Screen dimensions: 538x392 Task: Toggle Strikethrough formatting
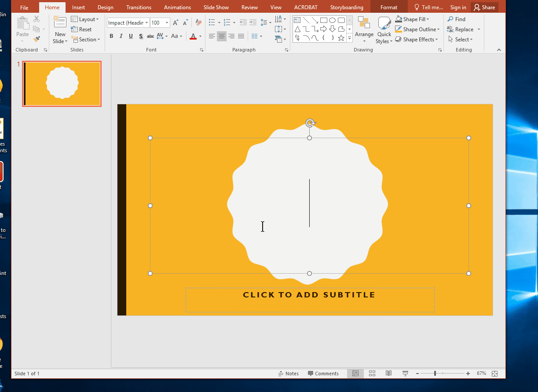tap(150, 36)
